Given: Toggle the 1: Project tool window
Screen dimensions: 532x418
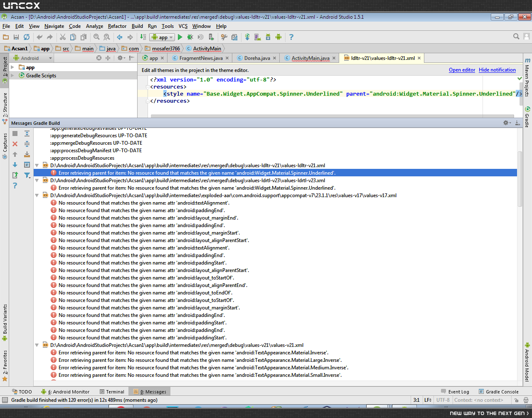Looking at the screenshot, I should pyautogui.click(x=5, y=70).
